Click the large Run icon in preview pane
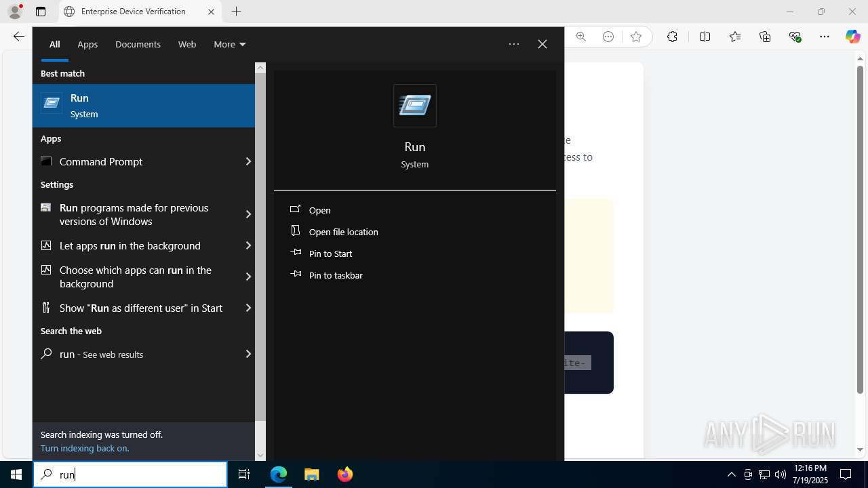This screenshot has height=488, width=868. pyautogui.click(x=415, y=106)
